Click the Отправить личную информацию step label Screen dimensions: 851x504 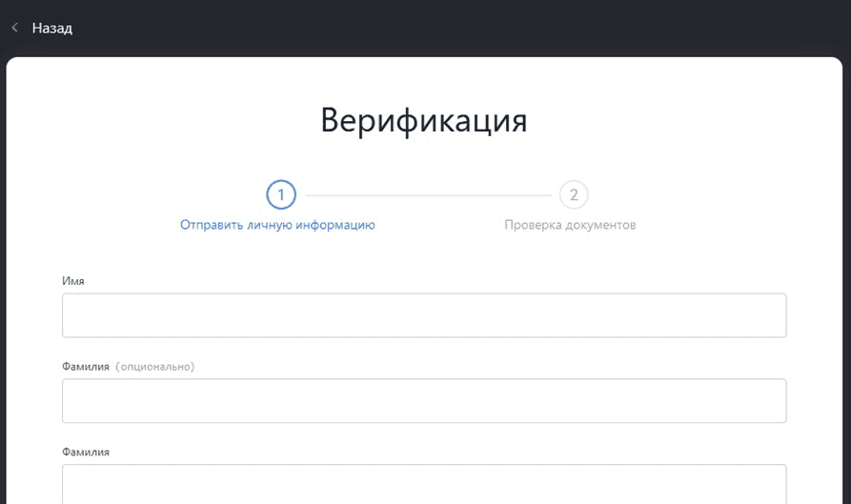point(277,225)
